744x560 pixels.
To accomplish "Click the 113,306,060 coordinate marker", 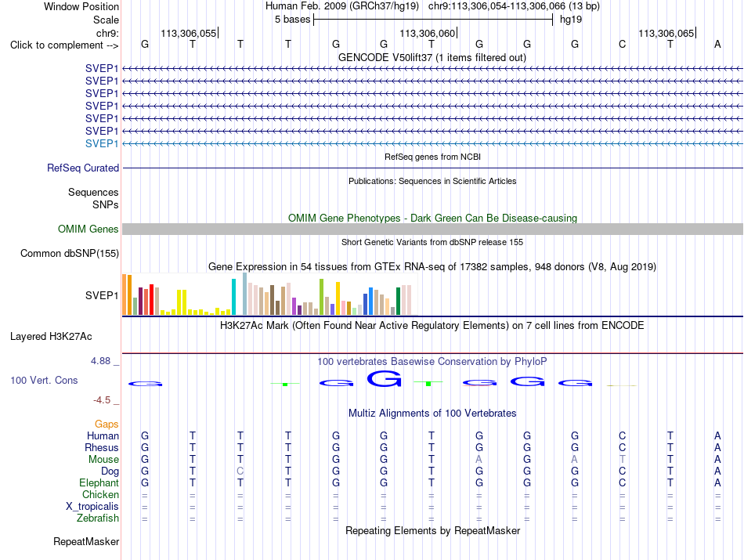I will click(428, 33).
